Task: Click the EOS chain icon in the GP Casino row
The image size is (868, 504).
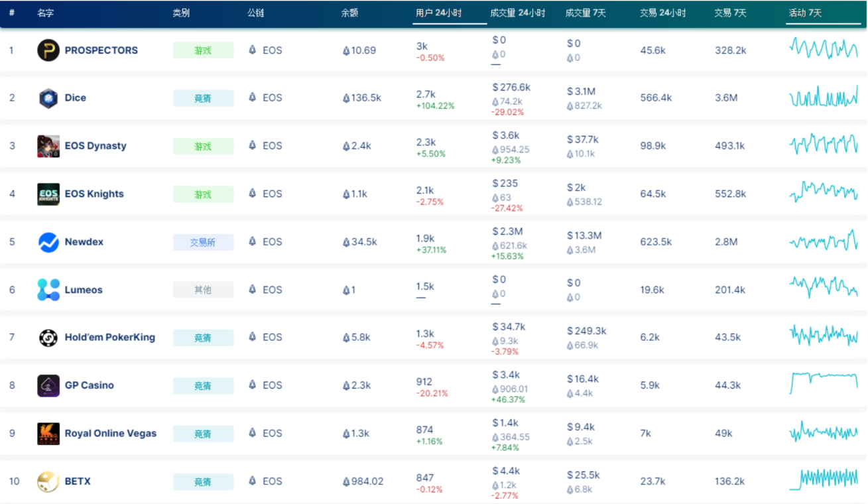Action: (x=252, y=385)
